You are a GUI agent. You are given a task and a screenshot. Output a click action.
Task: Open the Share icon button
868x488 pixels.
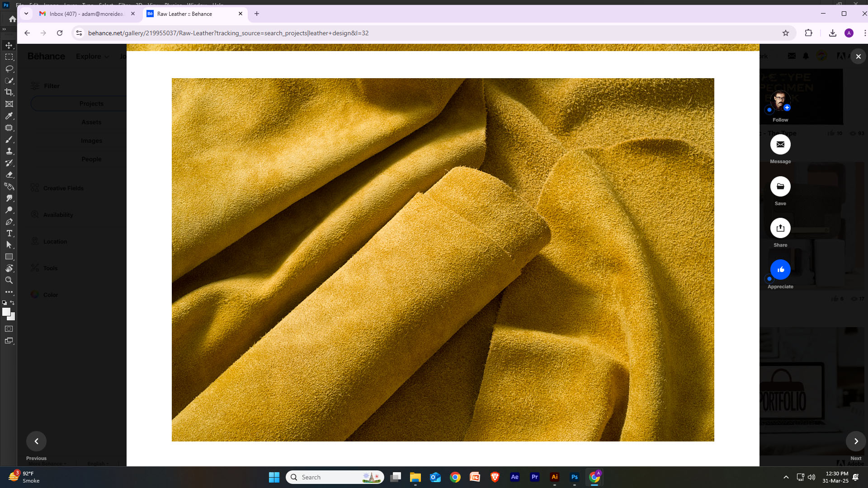[x=780, y=228]
